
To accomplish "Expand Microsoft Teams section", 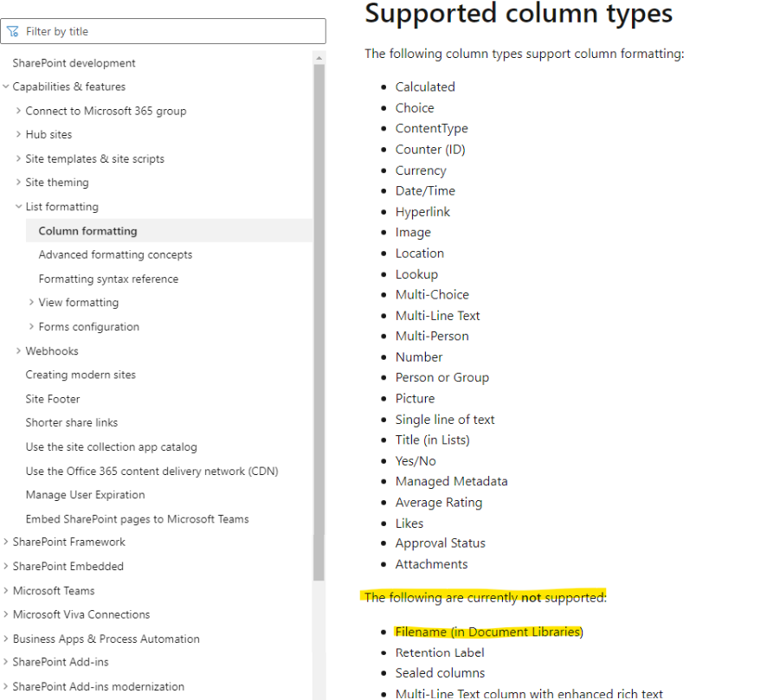I will 6,590.
